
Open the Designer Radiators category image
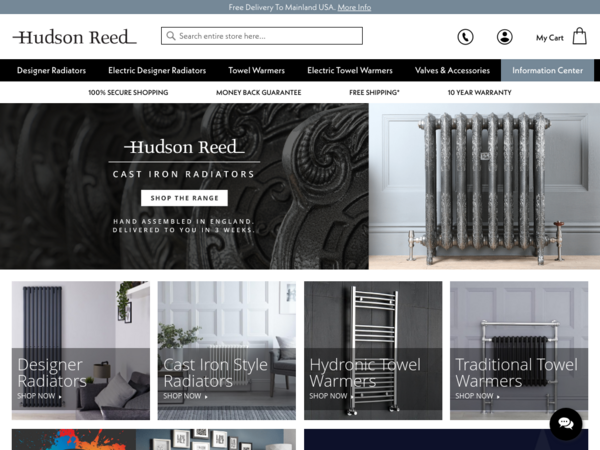click(81, 351)
